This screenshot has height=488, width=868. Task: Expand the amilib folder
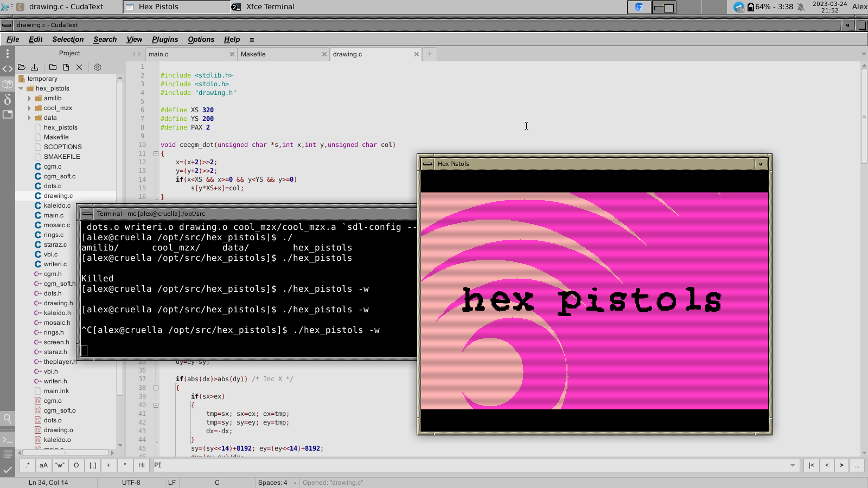point(29,98)
